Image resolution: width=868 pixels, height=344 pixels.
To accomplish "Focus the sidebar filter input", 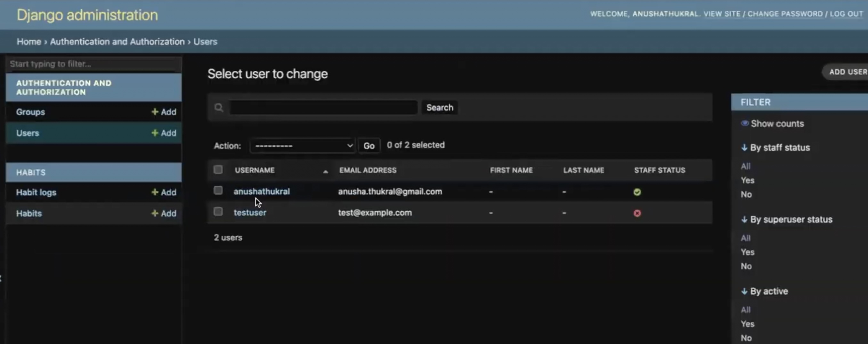I will (x=94, y=64).
